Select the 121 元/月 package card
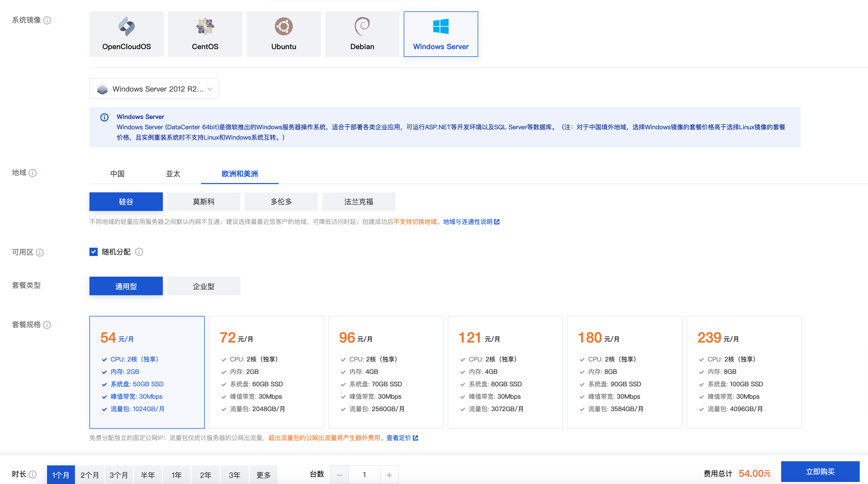This screenshot has height=484, width=868. pos(505,372)
